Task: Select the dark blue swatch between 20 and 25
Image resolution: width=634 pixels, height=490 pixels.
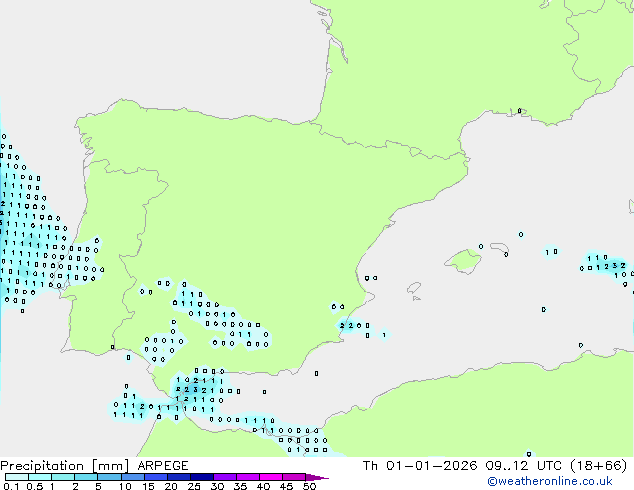Action: click(x=182, y=477)
